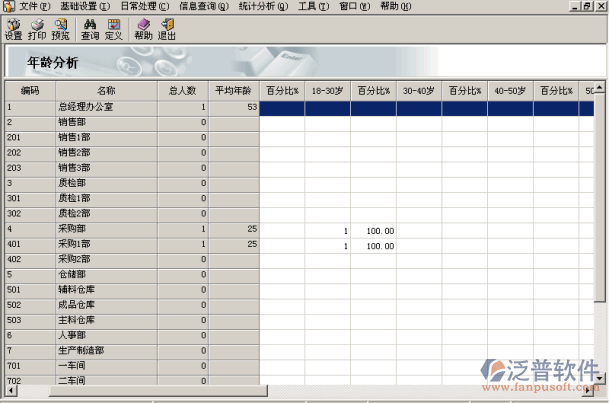Click the 总人数 column header

[187, 91]
